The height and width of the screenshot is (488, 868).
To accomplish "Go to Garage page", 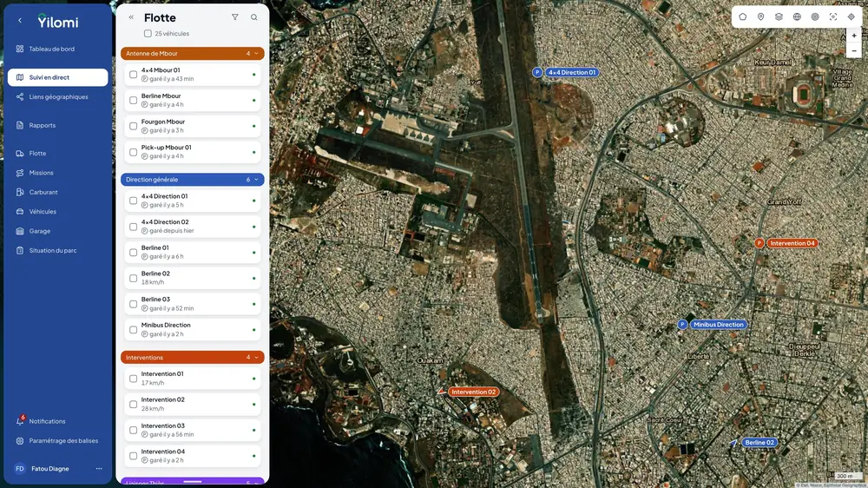I will [57, 231].
